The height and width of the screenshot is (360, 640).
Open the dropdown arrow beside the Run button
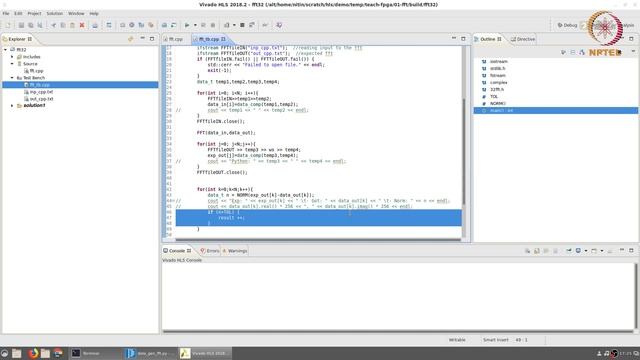[195, 25]
